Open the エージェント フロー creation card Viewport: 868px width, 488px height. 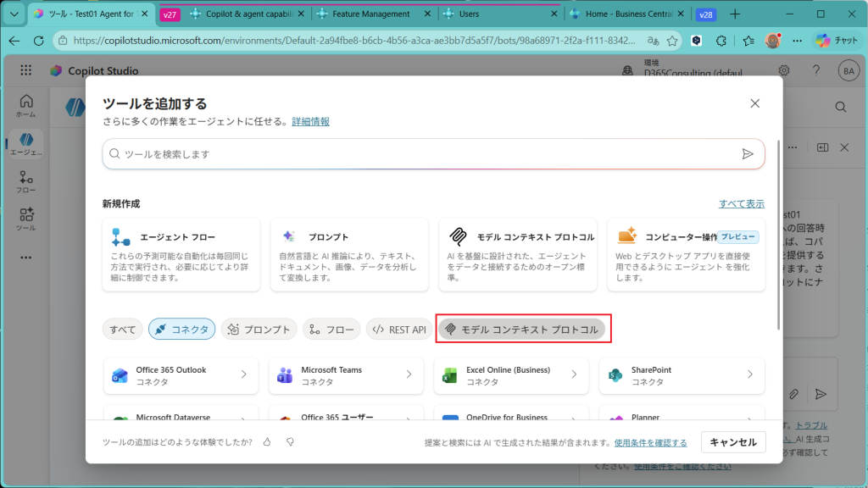pyautogui.click(x=181, y=254)
